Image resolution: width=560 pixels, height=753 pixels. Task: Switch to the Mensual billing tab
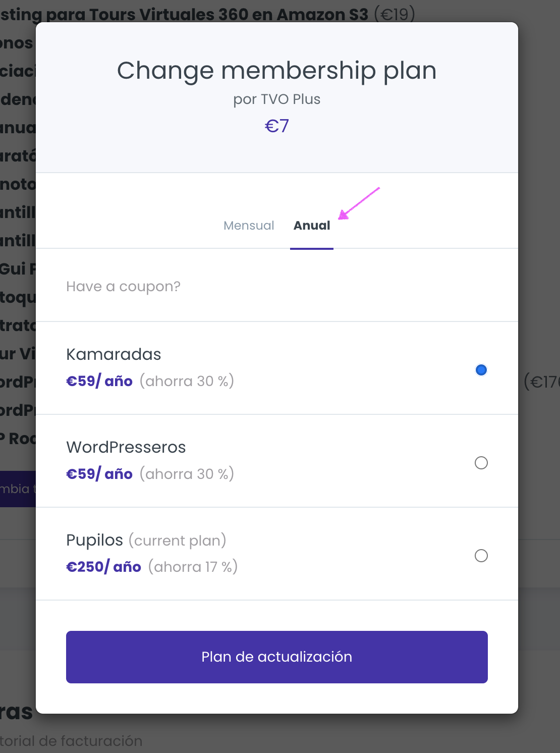coord(249,226)
